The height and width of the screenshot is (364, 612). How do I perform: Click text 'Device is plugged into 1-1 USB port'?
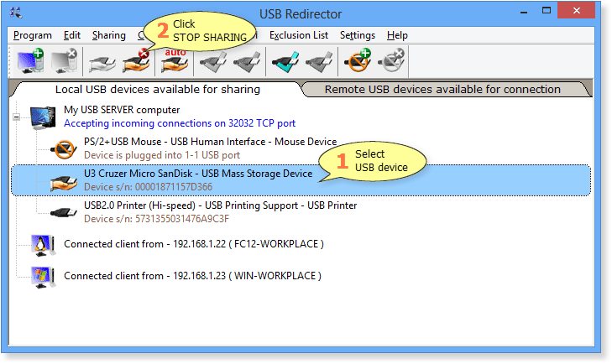click(162, 155)
